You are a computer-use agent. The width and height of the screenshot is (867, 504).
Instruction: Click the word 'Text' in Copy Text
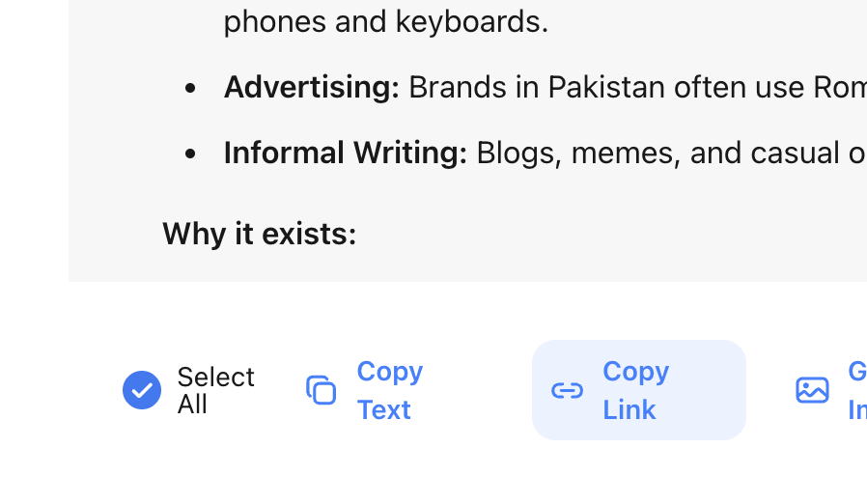pyautogui.click(x=384, y=409)
